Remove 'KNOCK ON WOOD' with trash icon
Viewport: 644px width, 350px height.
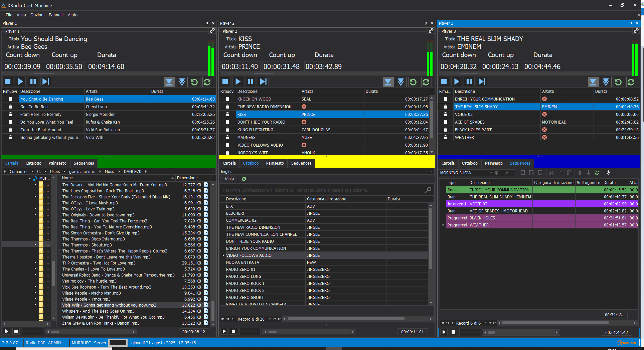point(227,99)
